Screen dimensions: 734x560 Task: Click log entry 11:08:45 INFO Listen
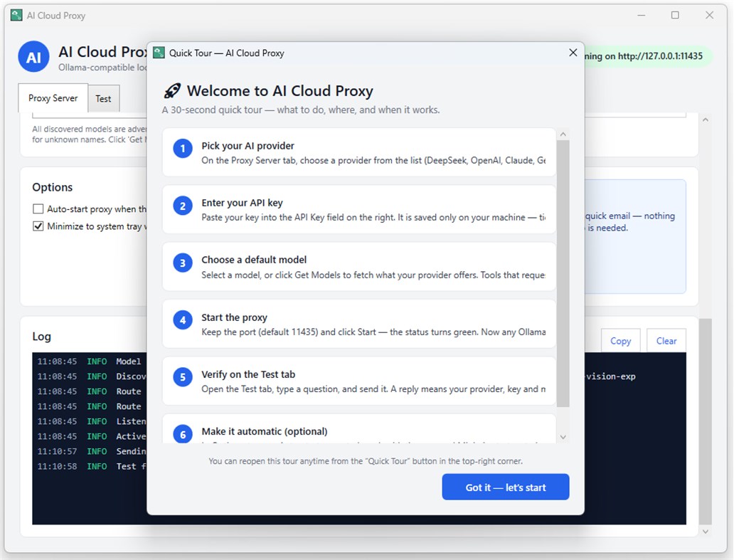click(92, 421)
